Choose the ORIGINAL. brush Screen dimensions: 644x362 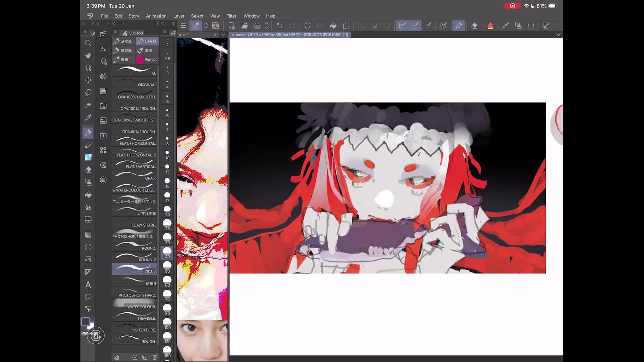pyautogui.click(x=134, y=83)
